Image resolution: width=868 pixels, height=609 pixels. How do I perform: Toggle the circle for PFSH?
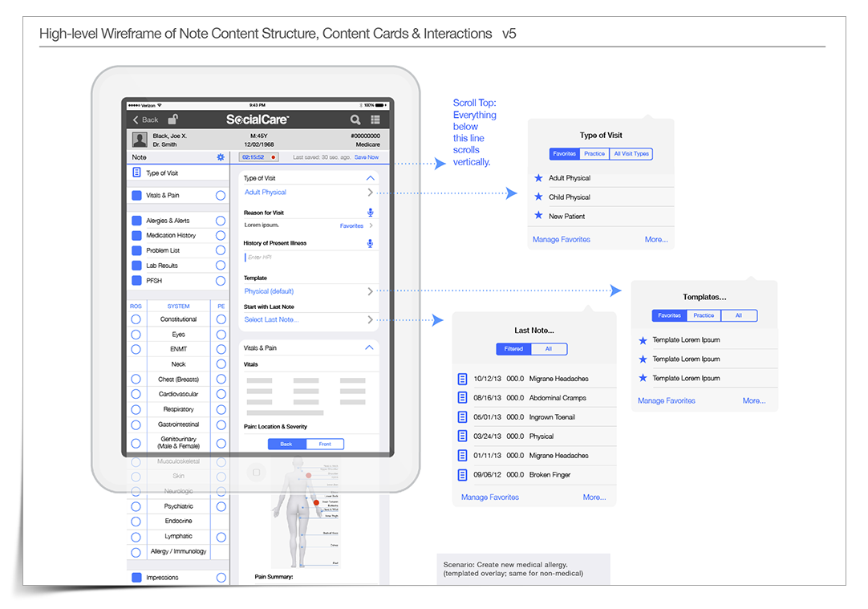click(221, 281)
